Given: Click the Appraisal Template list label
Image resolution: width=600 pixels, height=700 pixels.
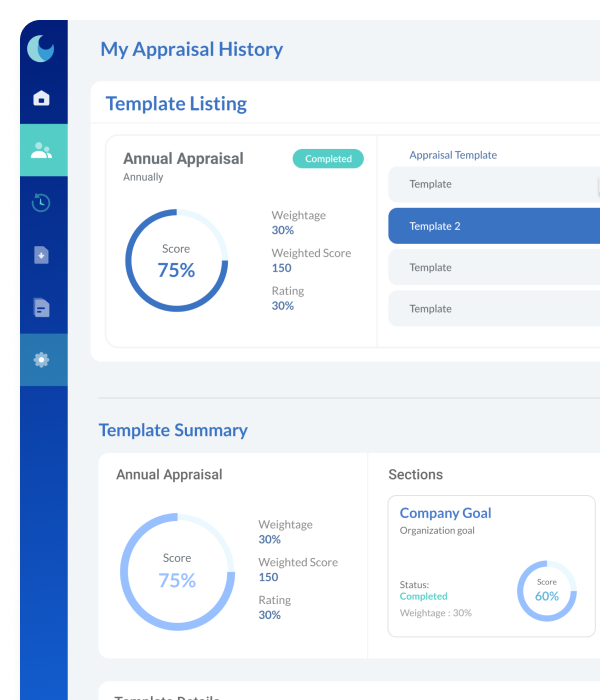Looking at the screenshot, I should pos(453,155).
